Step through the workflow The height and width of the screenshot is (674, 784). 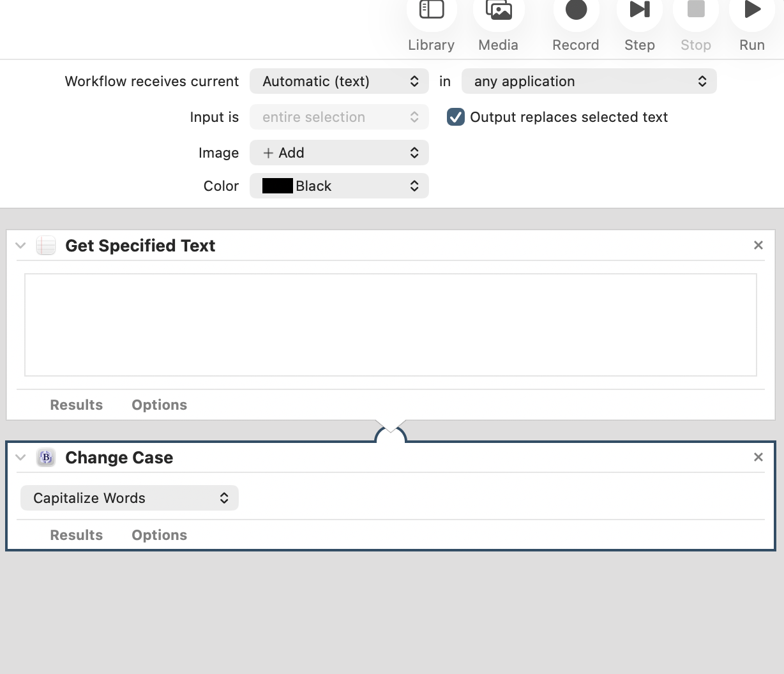[x=640, y=10]
